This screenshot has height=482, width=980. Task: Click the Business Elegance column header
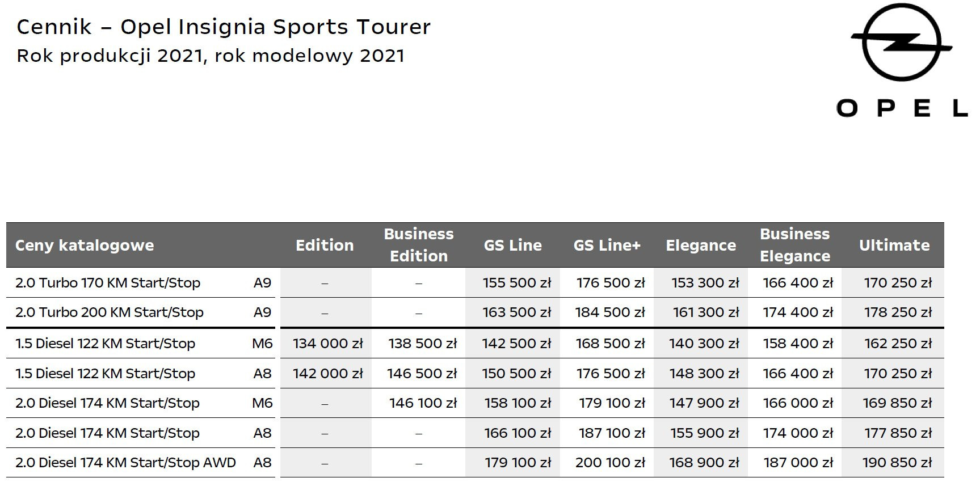(794, 245)
